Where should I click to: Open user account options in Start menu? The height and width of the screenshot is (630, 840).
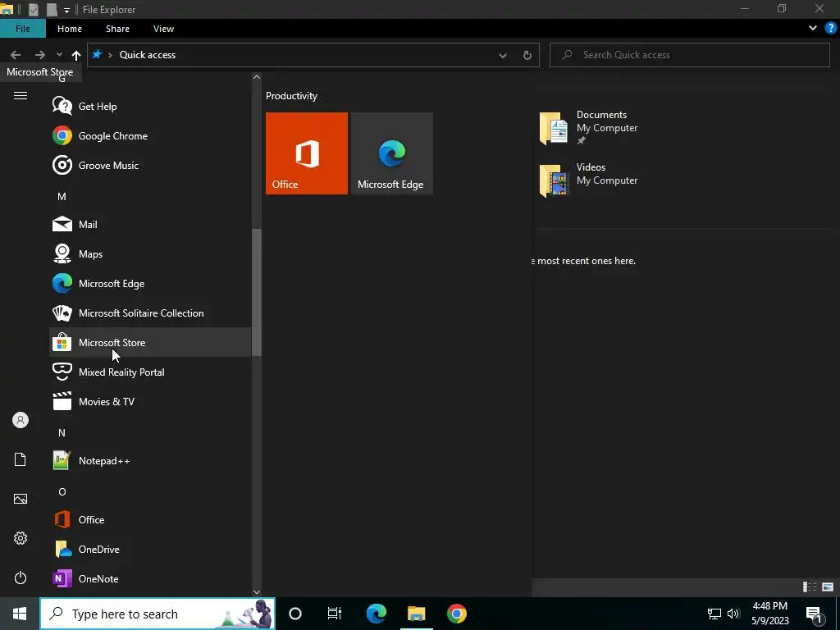click(21, 420)
